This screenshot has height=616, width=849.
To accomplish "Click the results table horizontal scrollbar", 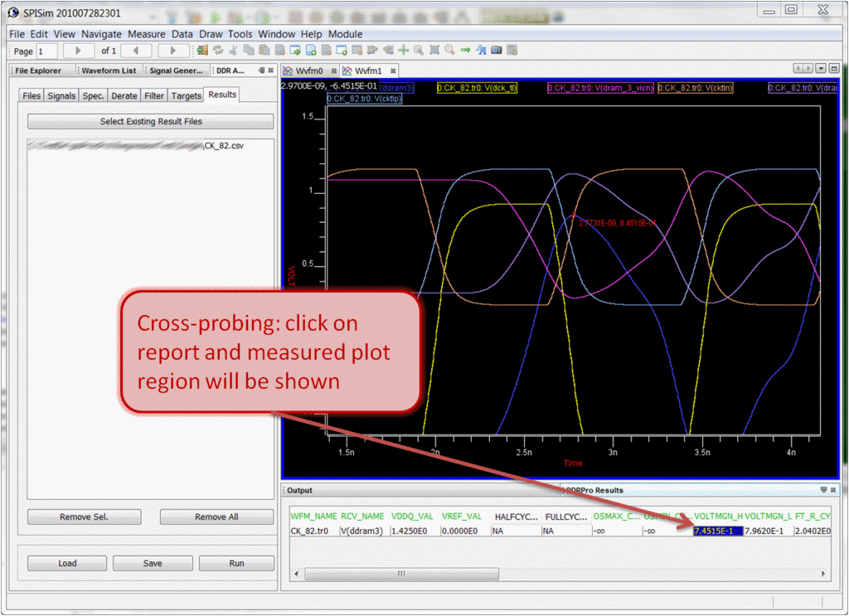I will tap(401, 574).
